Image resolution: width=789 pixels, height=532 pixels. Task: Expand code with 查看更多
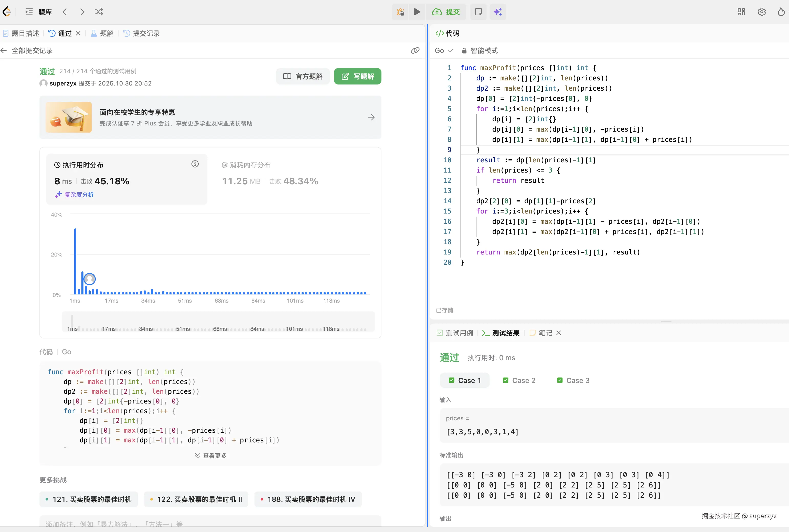(210, 456)
